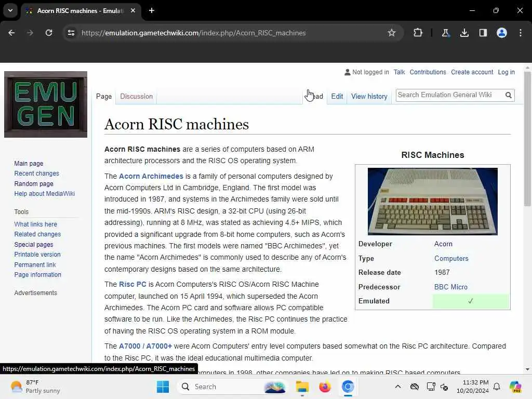532x399 pixels.
Task: View site information icon in address bar
Action: pos(71,33)
